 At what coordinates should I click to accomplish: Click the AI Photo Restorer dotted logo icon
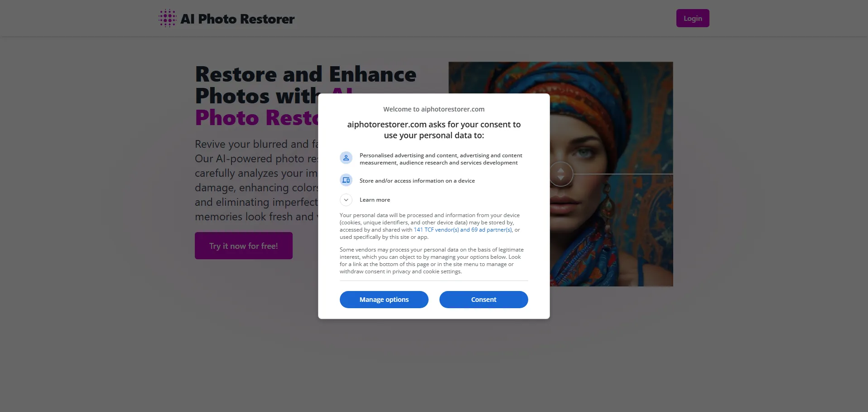(167, 19)
